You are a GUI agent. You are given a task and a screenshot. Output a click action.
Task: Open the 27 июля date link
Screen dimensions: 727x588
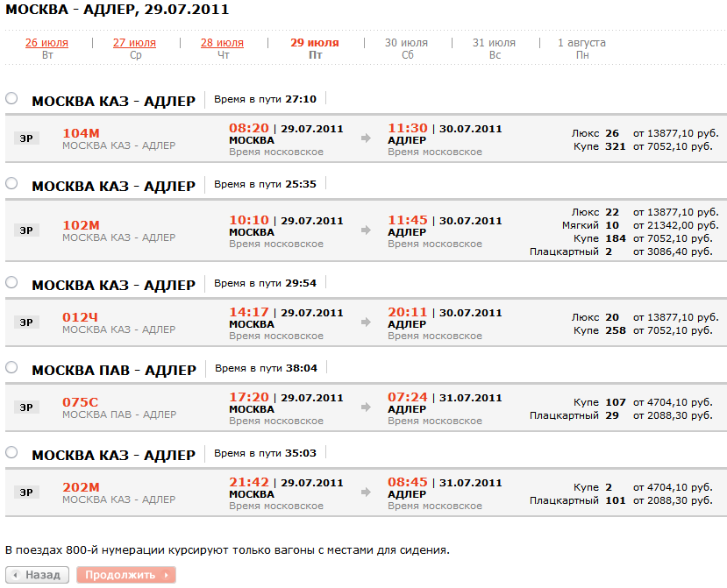pyautogui.click(x=134, y=43)
